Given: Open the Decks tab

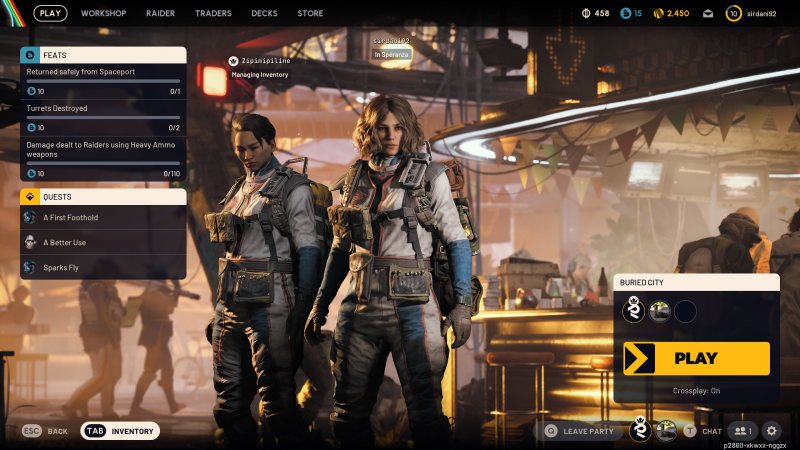Looking at the screenshot, I should pyautogui.click(x=265, y=14).
